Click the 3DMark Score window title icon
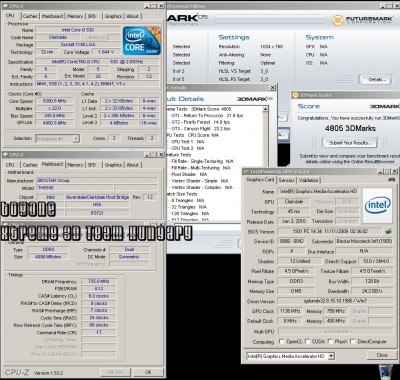The width and height of the screenshot is (400, 380). [x=295, y=95]
